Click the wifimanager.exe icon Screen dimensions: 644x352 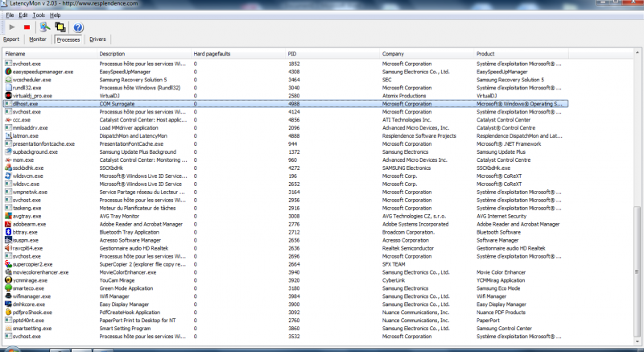(8, 296)
